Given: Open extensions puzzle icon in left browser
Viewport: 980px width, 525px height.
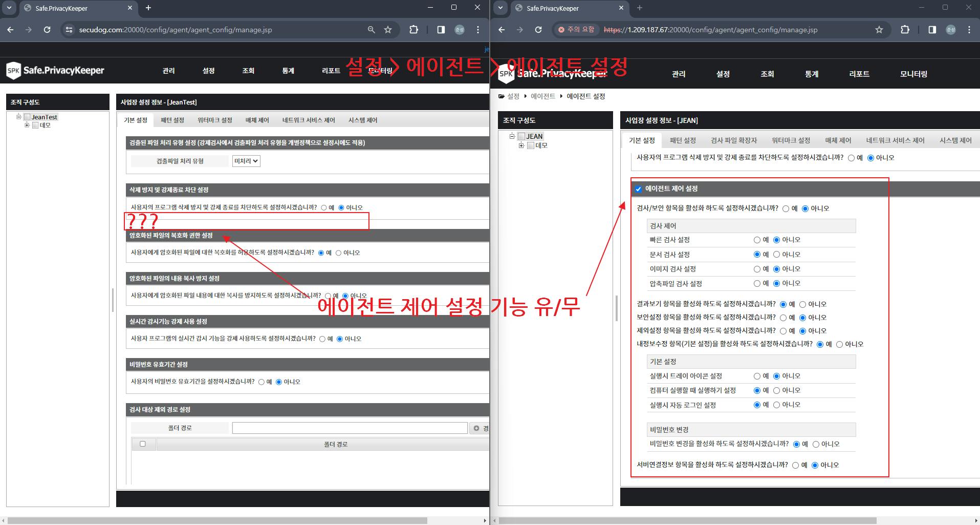Looking at the screenshot, I should click(413, 30).
